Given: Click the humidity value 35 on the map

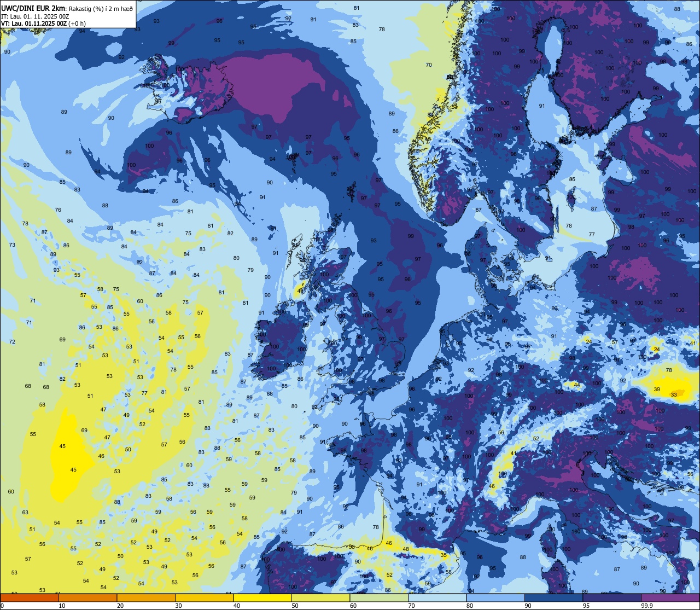Looking at the screenshot, I should click(x=444, y=555).
